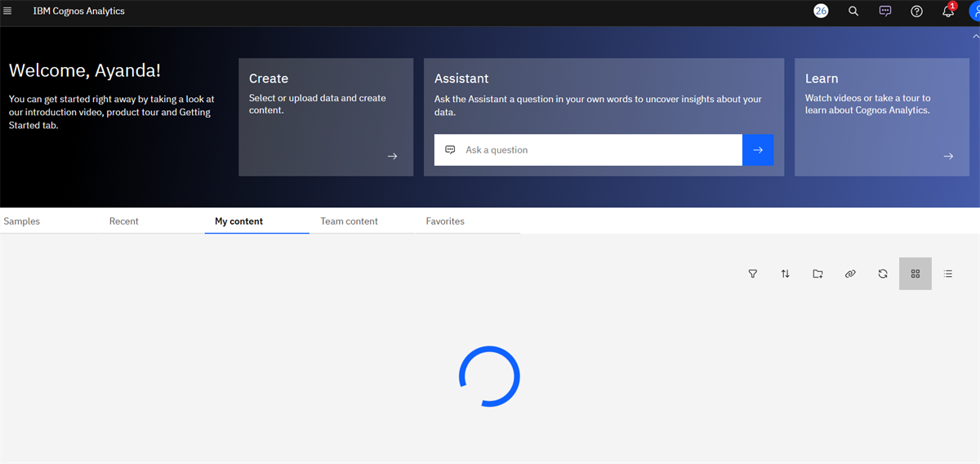Open the user profile avatar icon
Viewport: 980px width, 464px height.
(x=974, y=11)
